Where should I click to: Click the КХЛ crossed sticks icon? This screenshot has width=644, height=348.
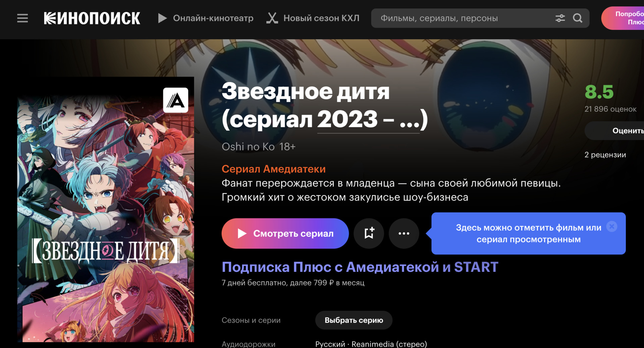272,18
